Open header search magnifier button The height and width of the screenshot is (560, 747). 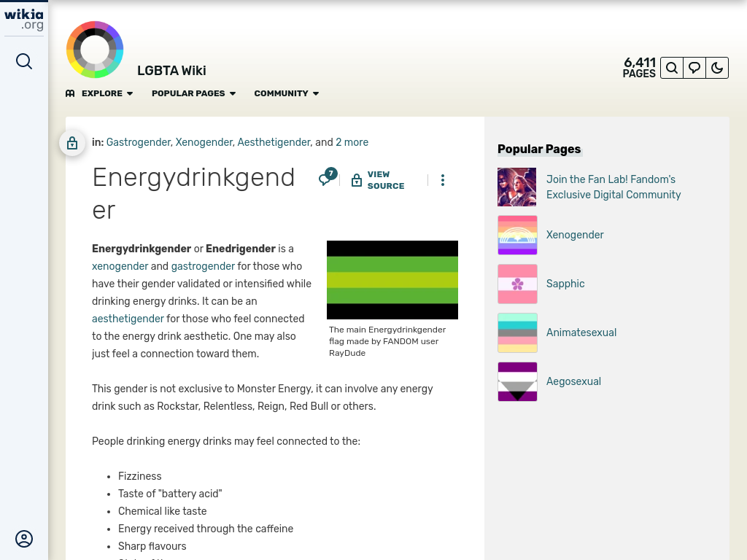(x=672, y=68)
